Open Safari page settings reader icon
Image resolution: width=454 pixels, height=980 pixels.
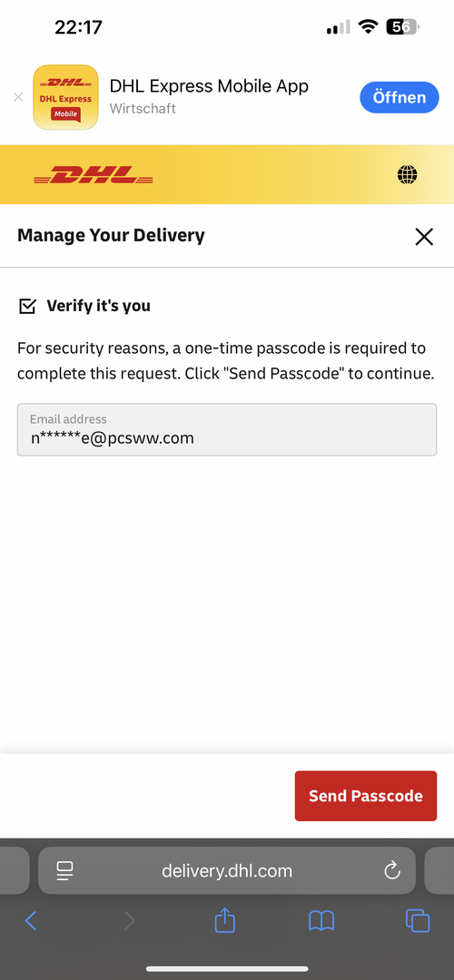point(64,870)
